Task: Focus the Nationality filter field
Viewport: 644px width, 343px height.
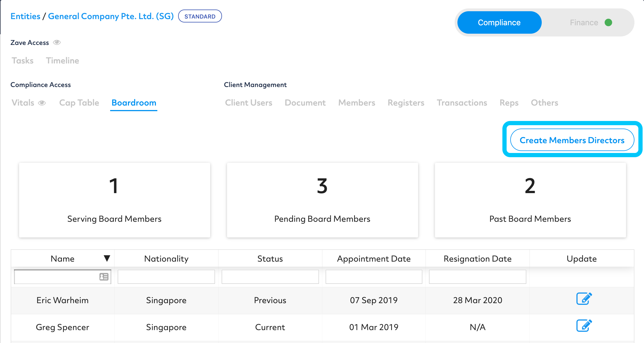Action: 166,277
